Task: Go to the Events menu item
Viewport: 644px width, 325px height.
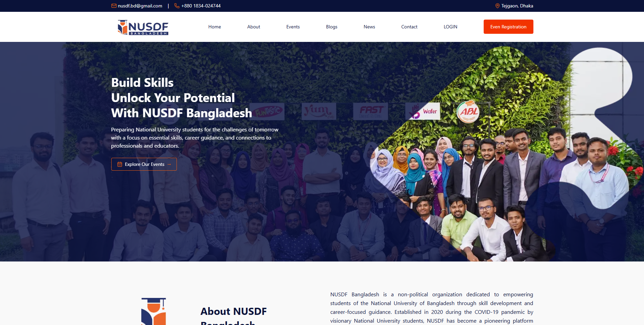Action: (x=293, y=27)
